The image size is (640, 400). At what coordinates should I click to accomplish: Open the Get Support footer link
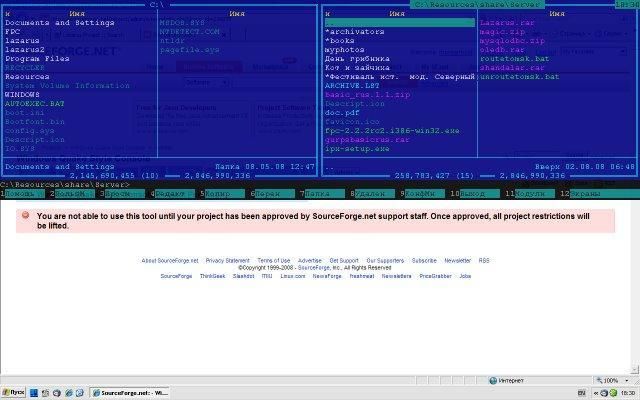pos(344,260)
